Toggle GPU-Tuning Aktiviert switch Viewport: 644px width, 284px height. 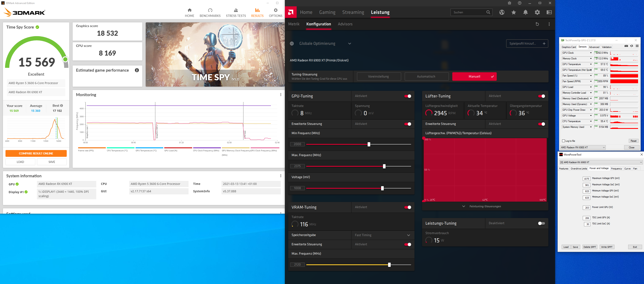point(408,96)
